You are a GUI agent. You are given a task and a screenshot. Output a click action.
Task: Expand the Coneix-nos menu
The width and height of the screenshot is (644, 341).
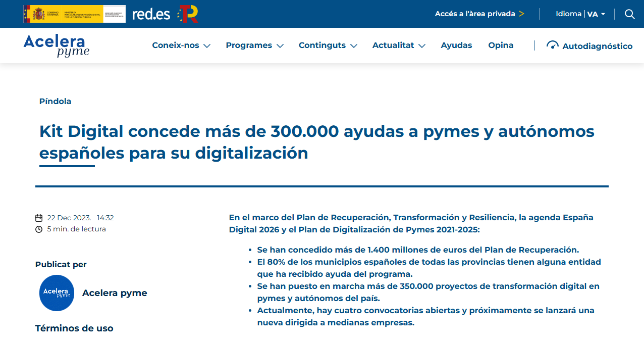[x=181, y=45]
